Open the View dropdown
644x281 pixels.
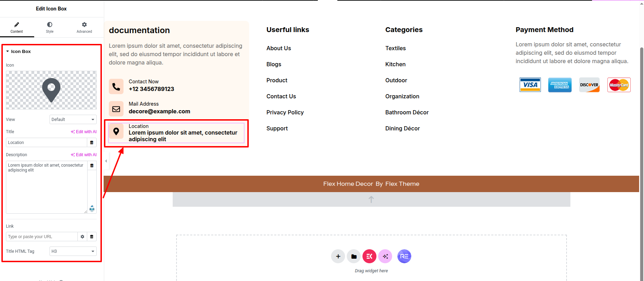pos(73,120)
